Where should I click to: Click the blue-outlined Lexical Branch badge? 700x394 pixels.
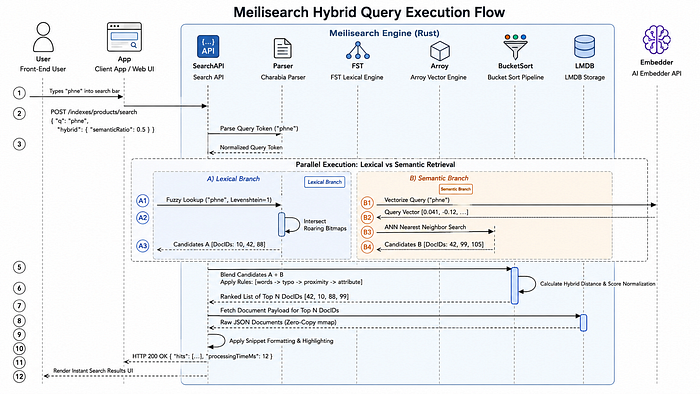pyautogui.click(x=325, y=182)
